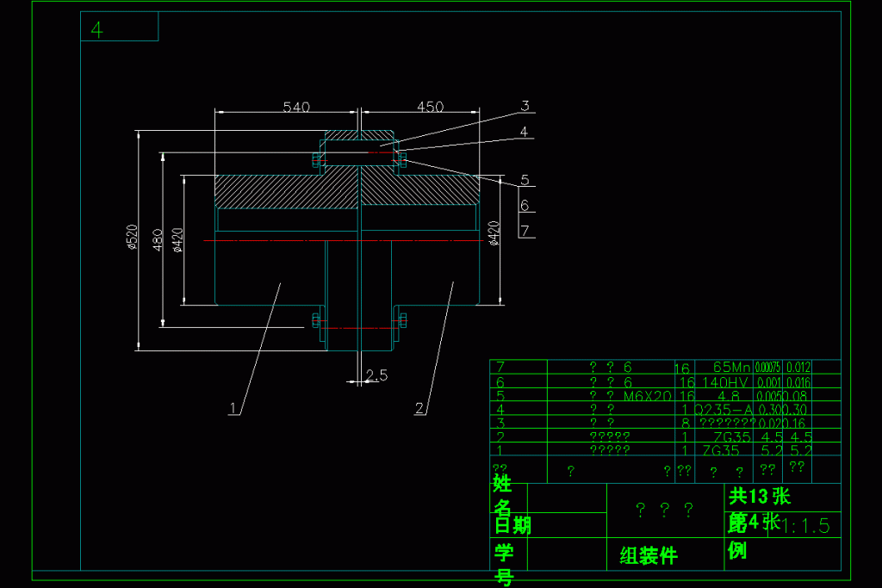Viewport: 882px width, 588px height.
Task: Click the ø520 diameter dimension label
Action: coord(132,237)
